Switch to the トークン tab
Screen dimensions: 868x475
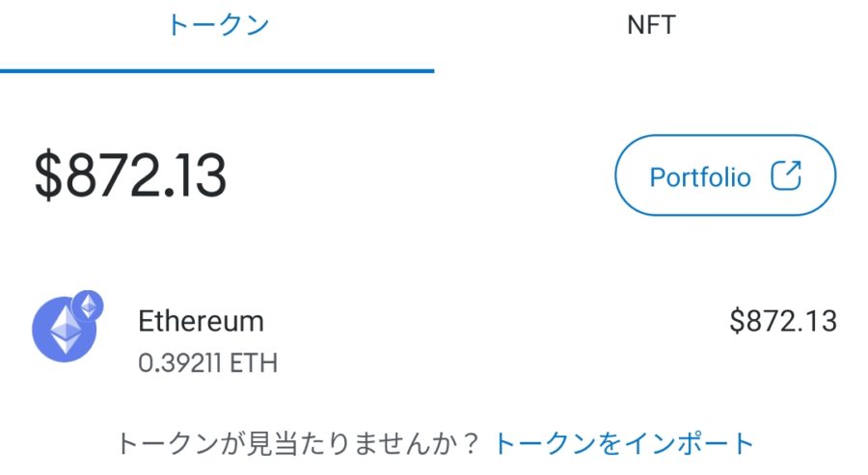click(217, 26)
